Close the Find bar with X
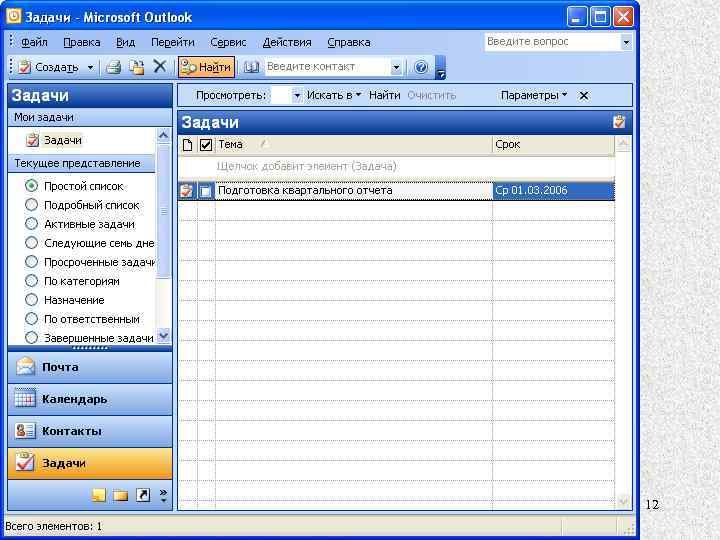Screen dimensions: 720x540 [x=584, y=96]
